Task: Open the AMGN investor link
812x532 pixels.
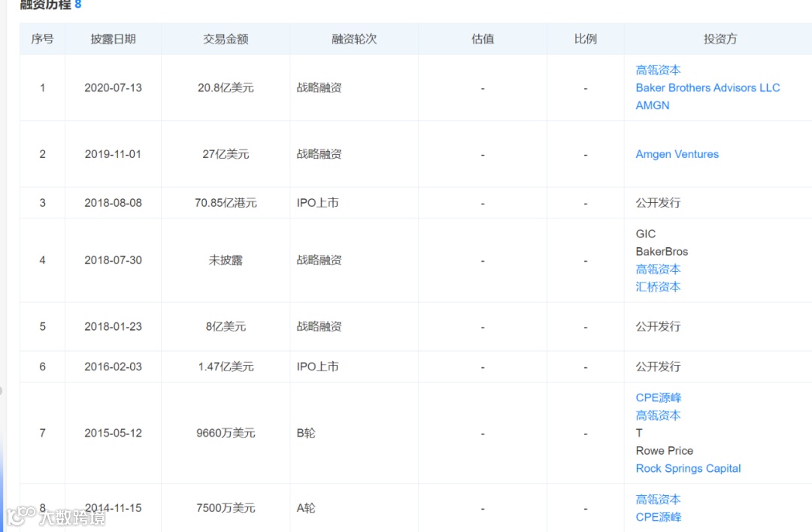Action: (653, 105)
